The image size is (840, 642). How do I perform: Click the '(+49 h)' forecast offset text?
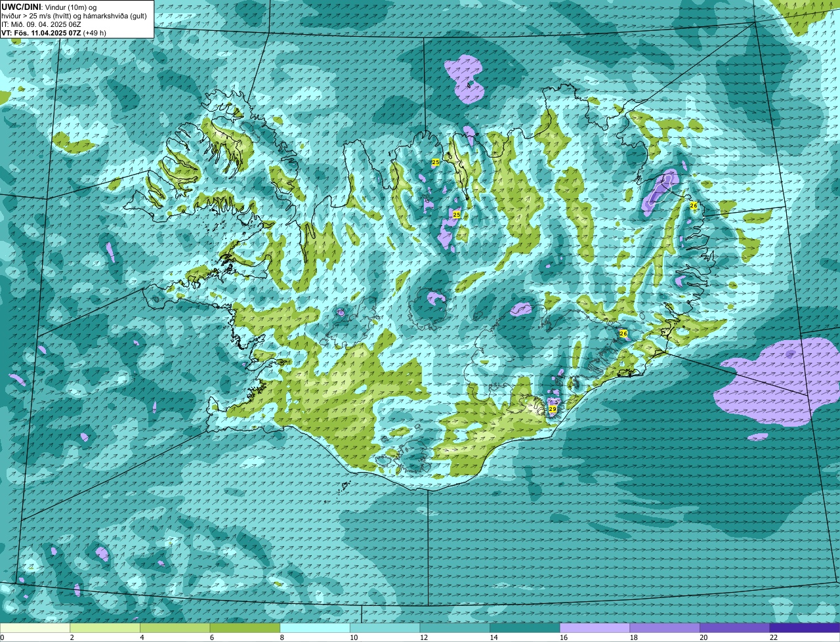click(95, 33)
